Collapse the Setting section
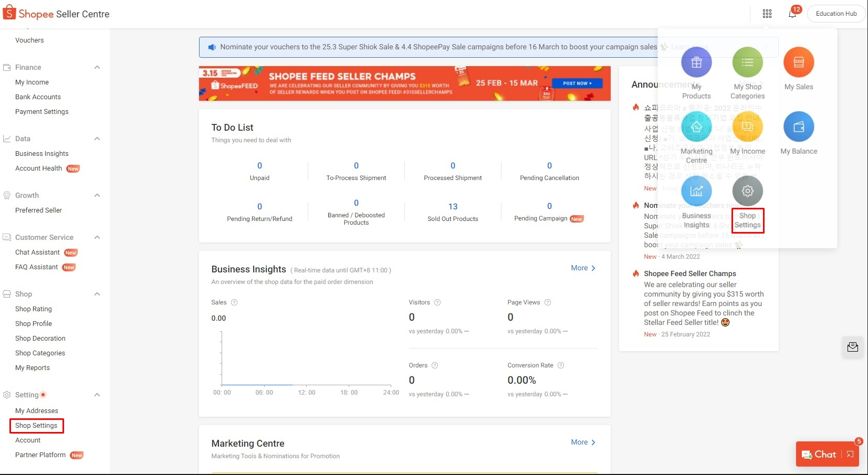The width and height of the screenshot is (868, 475). coord(97,395)
